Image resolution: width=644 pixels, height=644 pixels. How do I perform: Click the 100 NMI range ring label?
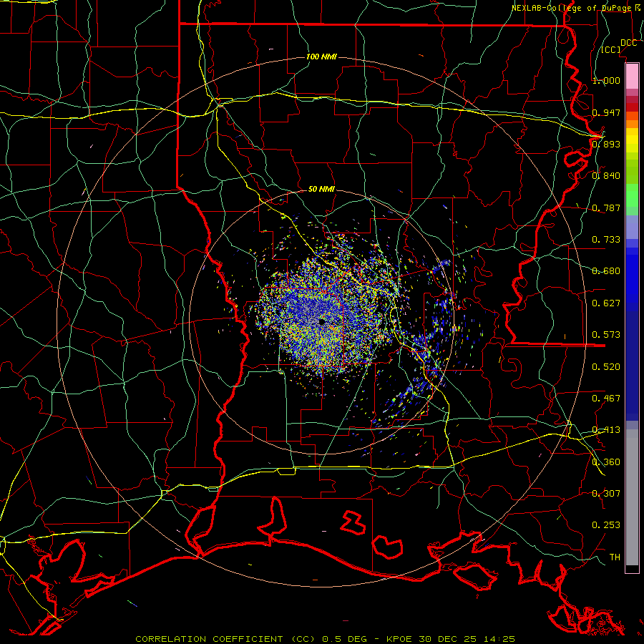pos(321,57)
